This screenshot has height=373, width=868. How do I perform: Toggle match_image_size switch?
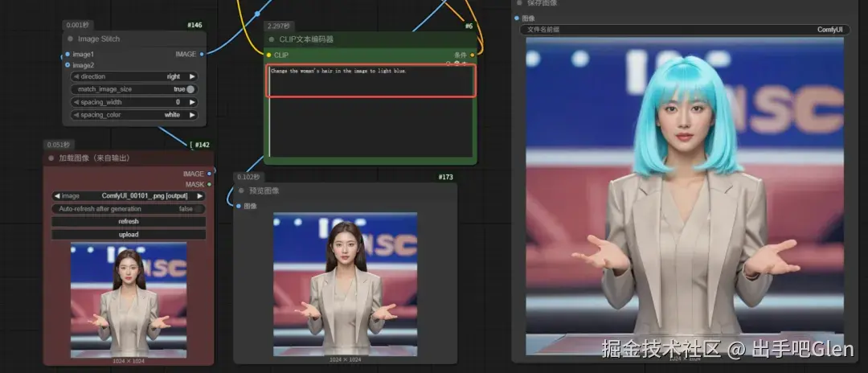(x=190, y=89)
